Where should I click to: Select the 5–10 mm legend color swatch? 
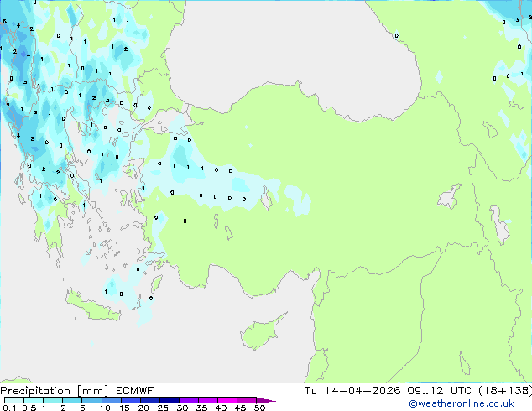point(91,400)
